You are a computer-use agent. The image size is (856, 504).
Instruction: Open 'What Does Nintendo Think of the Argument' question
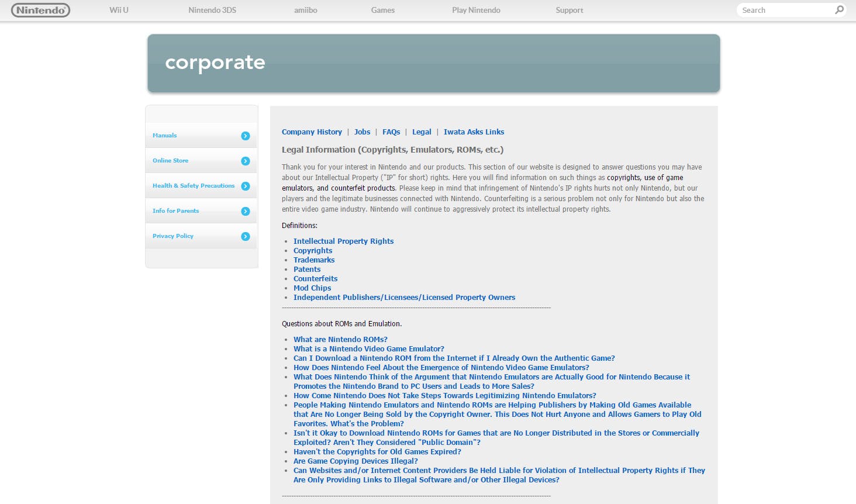[x=492, y=381]
